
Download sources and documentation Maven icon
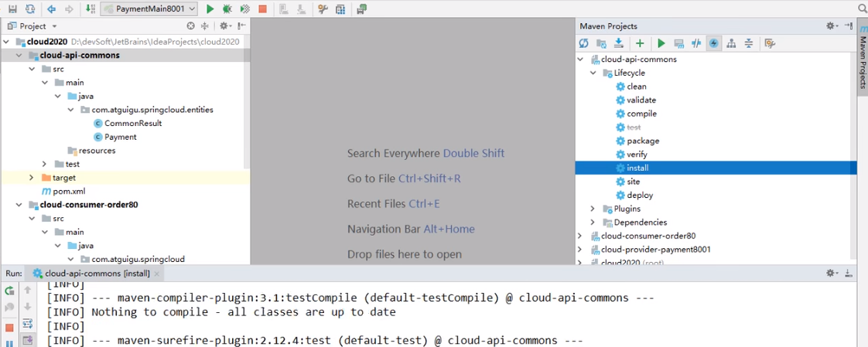click(x=619, y=43)
